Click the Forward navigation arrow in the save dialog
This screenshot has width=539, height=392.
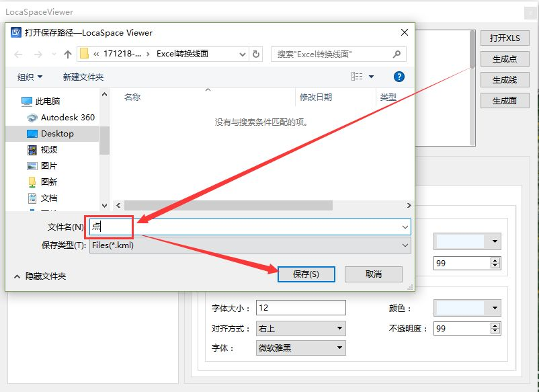(x=38, y=54)
